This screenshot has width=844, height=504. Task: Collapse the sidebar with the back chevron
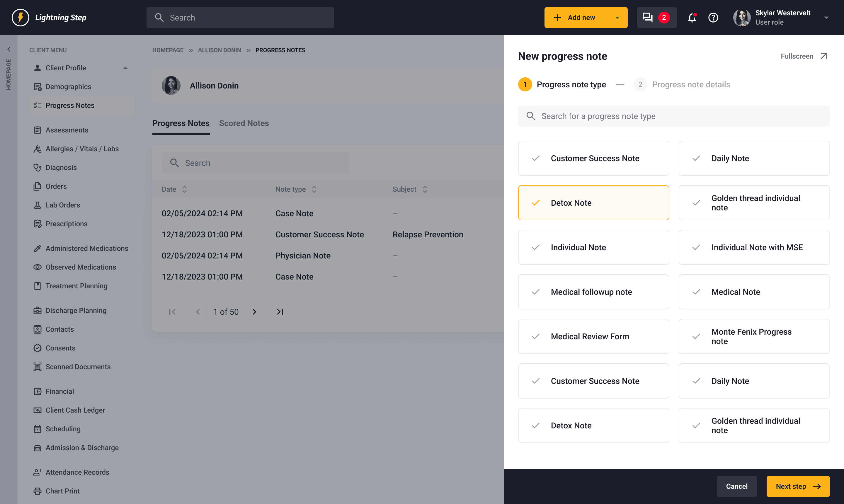9,49
